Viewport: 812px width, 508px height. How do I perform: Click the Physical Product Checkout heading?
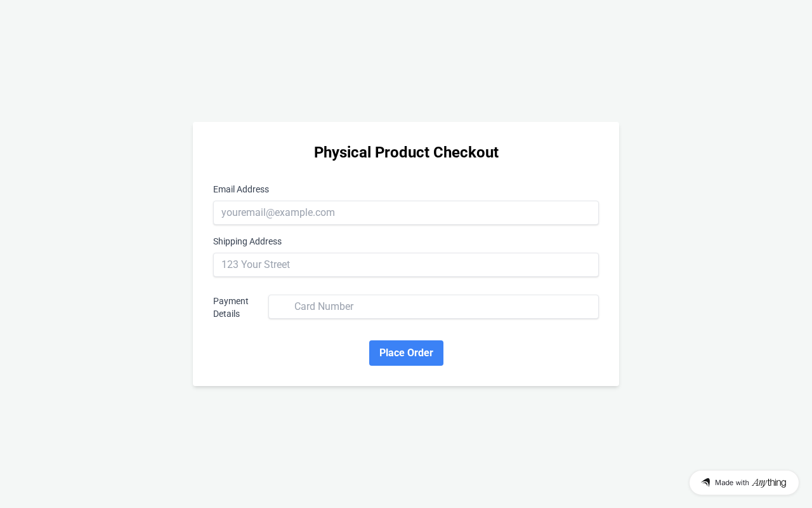[x=406, y=152]
